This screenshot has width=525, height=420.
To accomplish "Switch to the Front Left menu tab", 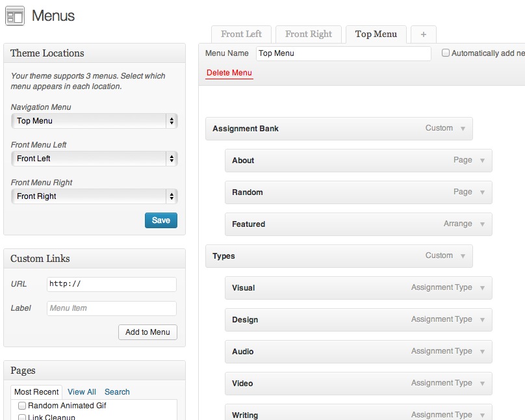I will (x=241, y=34).
